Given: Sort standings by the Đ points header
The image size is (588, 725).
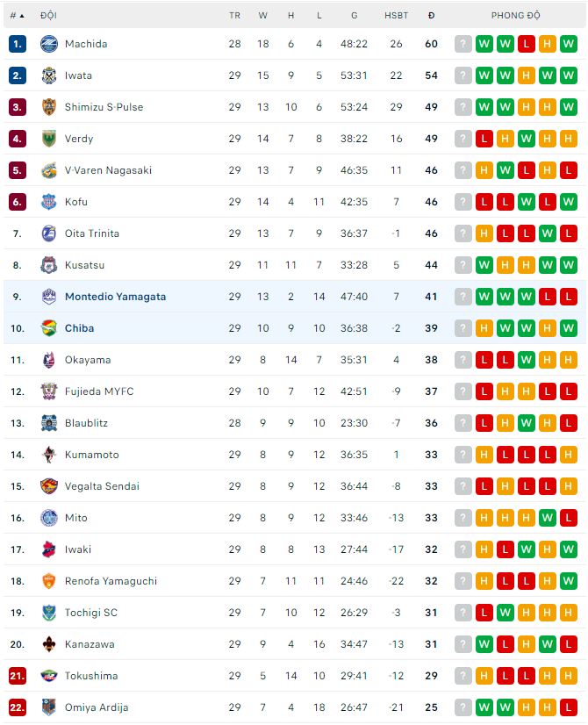Looking at the screenshot, I should coord(431,16).
